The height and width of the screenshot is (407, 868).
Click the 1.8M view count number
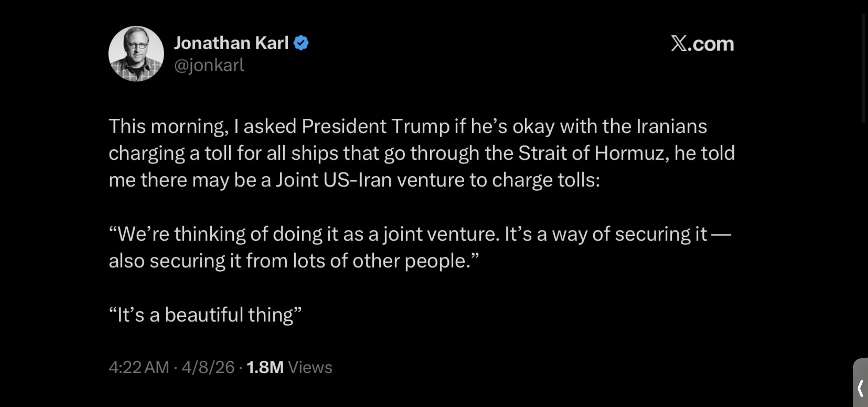click(x=265, y=367)
